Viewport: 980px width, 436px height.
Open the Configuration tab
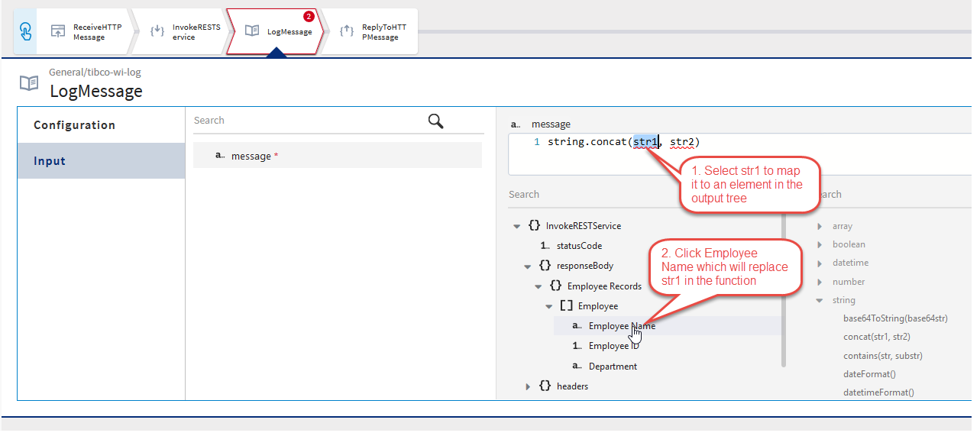pyautogui.click(x=74, y=125)
